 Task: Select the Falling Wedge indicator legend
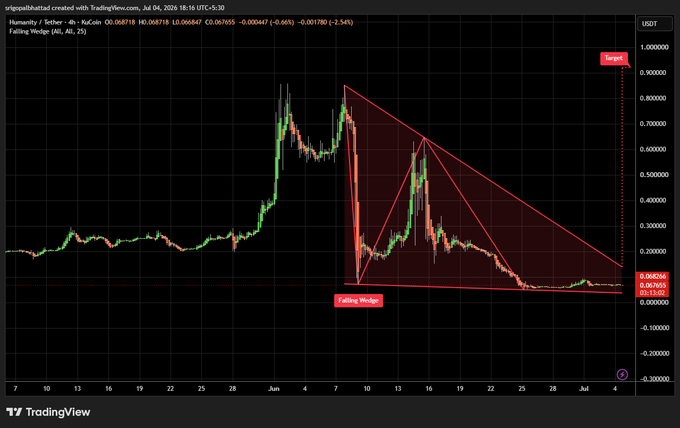tap(48, 31)
